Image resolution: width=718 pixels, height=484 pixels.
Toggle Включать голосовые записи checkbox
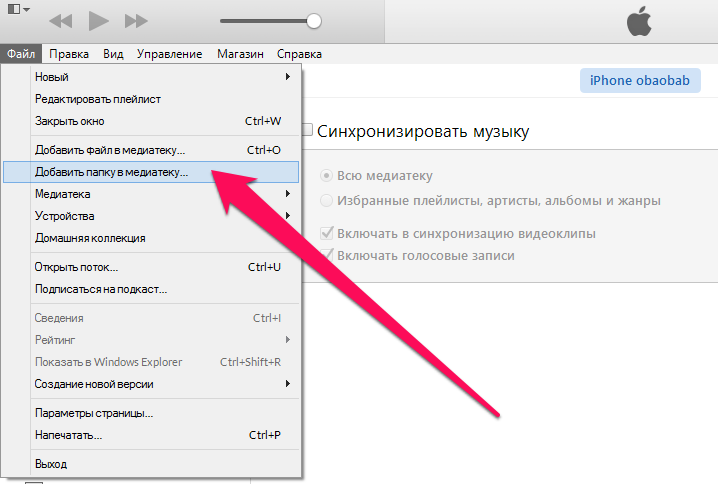pyautogui.click(x=326, y=255)
